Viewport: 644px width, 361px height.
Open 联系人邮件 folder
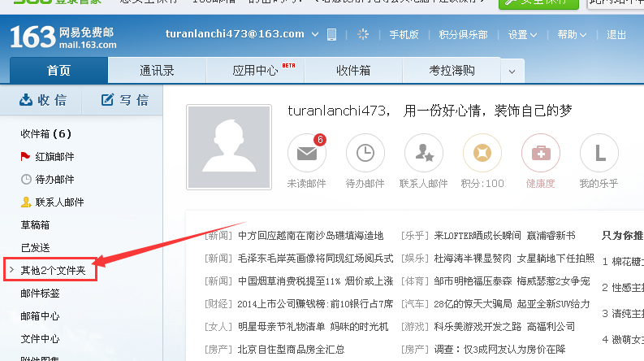(x=59, y=202)
